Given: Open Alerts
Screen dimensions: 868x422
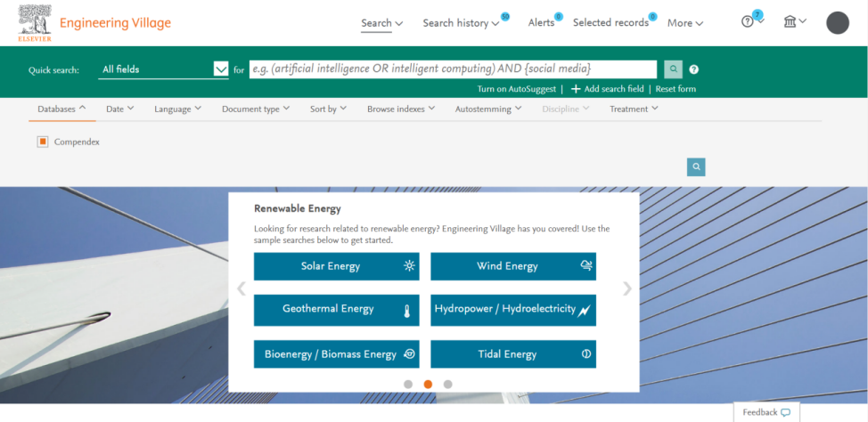Looking at the screenshot, I should click(x=541, y=22).
